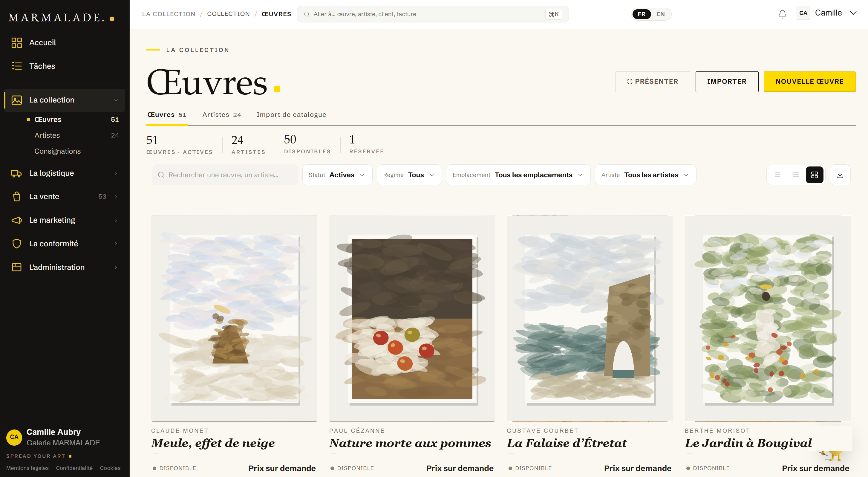Click 'Prix sur demande' under Nature morte aux pommes
This screenshot has height=477, width=868.
[x=460, y=468]
